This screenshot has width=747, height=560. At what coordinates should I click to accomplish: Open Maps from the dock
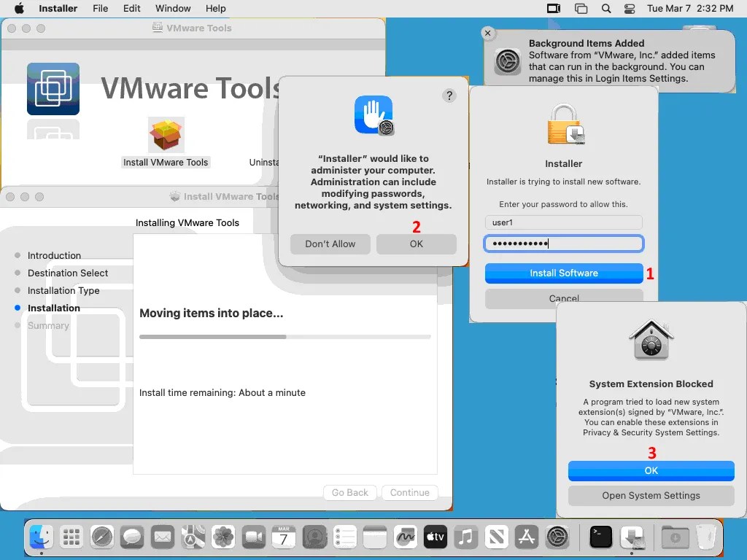click(x=193, y=537)
